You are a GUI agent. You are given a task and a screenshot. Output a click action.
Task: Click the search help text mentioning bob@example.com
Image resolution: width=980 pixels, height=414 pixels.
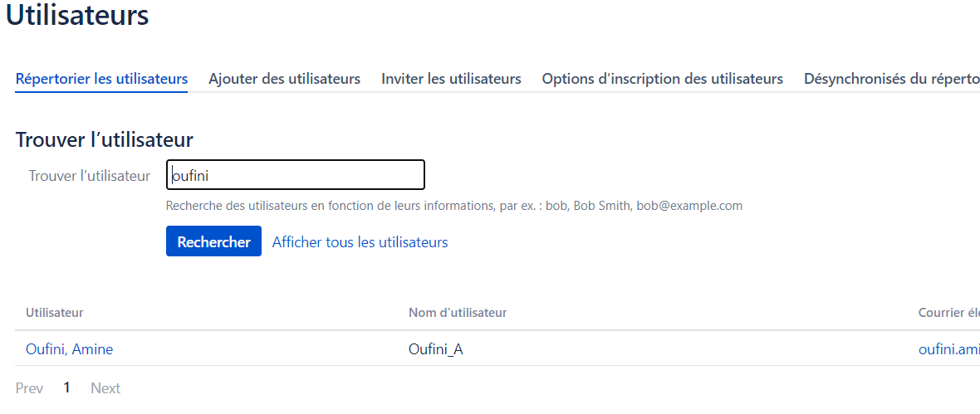[453, 206]
